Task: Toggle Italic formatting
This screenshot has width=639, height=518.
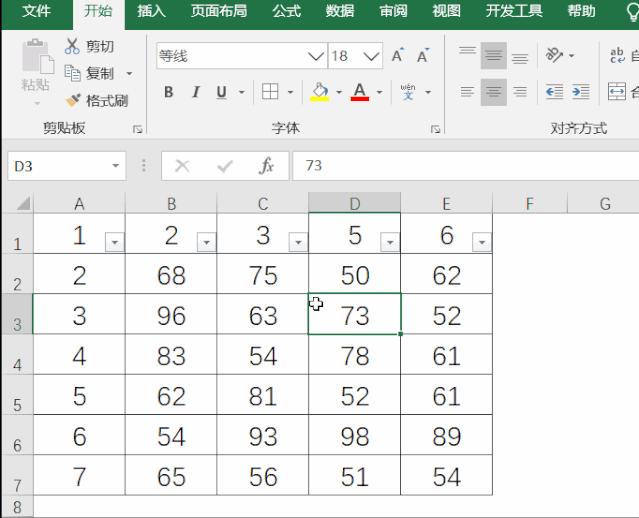Action: [196, 92]
